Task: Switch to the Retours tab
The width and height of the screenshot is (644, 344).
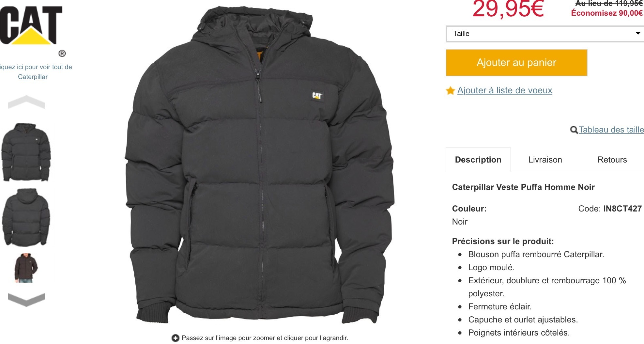Action: pos(612,160)
